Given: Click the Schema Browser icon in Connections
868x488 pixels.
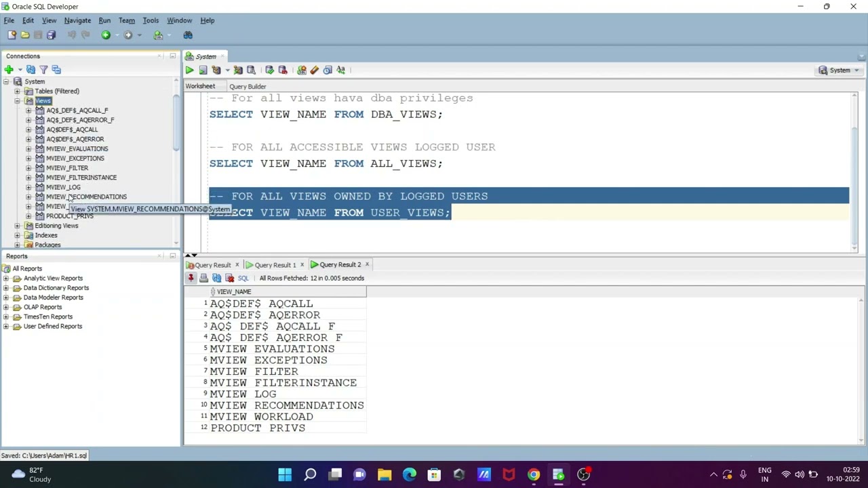Looking at the screenshot, I should click(x=56, y=69).
